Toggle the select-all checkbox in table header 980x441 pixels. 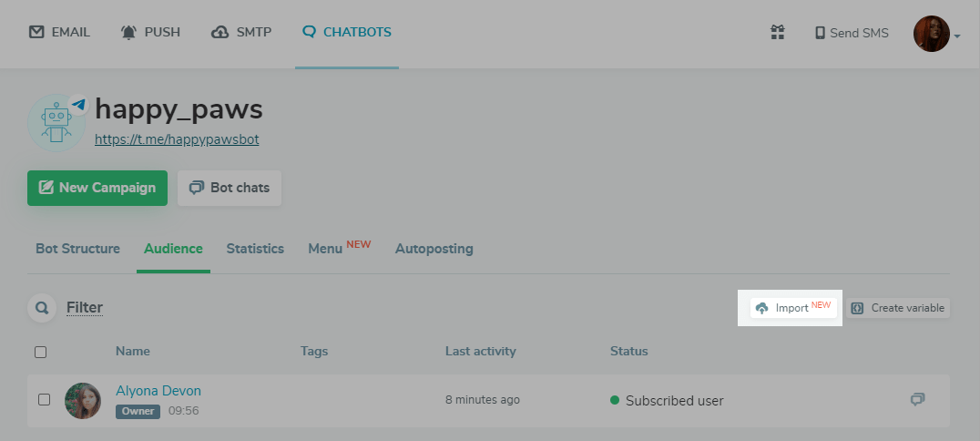(40, 352)
